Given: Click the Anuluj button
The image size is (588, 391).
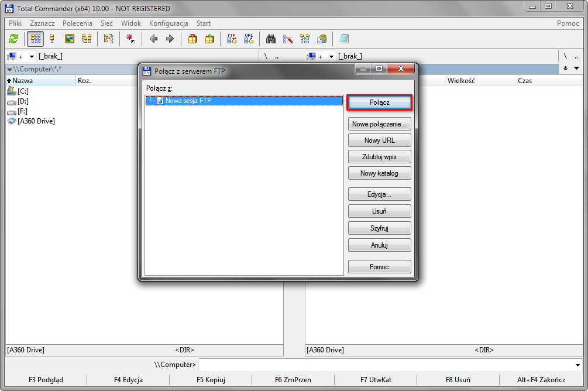Looking at the screenshot, I should click(380, 245).
